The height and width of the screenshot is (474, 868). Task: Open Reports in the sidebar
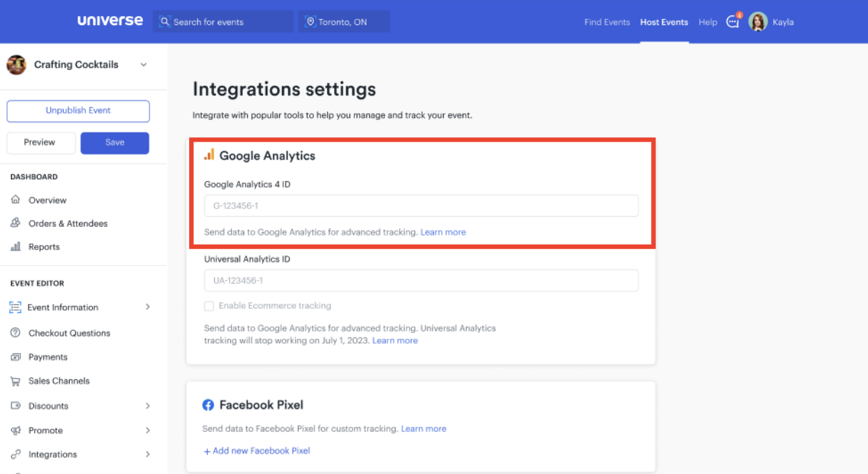tap(44, 247)
